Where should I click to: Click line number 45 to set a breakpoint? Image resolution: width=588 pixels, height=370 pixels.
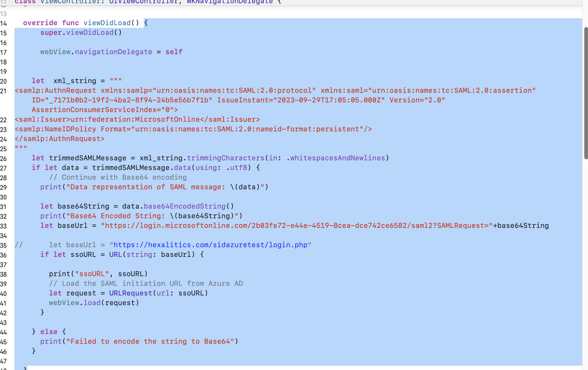click(4, 342)
